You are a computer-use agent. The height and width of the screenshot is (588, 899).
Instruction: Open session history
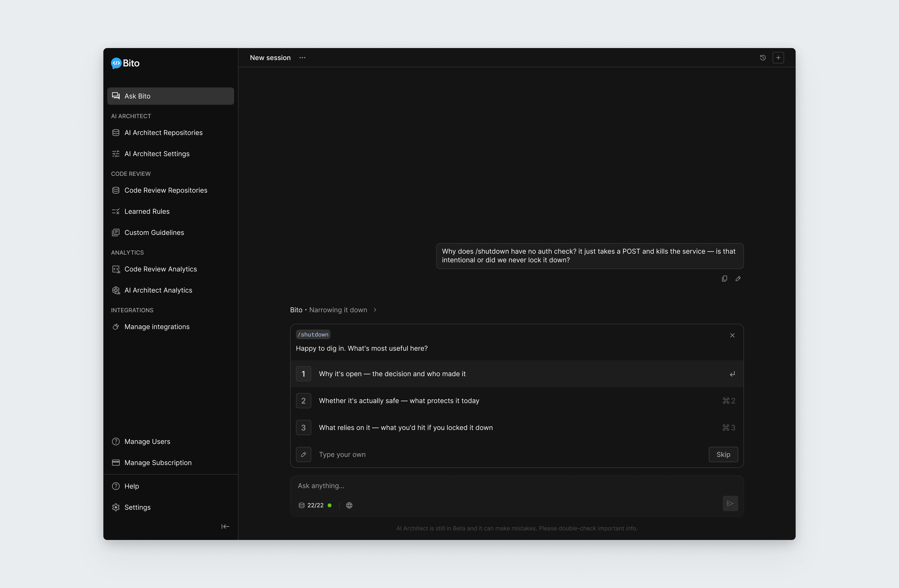[x=763, y=58]
